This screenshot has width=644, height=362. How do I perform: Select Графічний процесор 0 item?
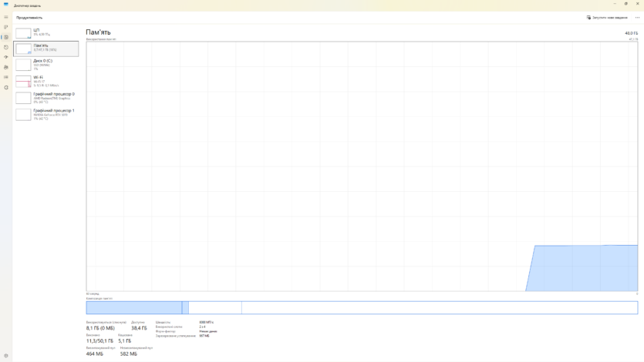46,97
